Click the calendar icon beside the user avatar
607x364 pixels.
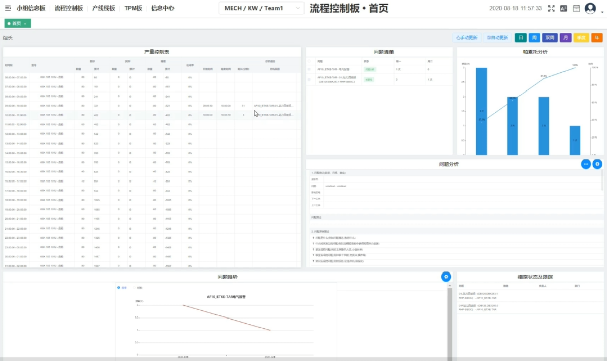click(x=576, y=8)
